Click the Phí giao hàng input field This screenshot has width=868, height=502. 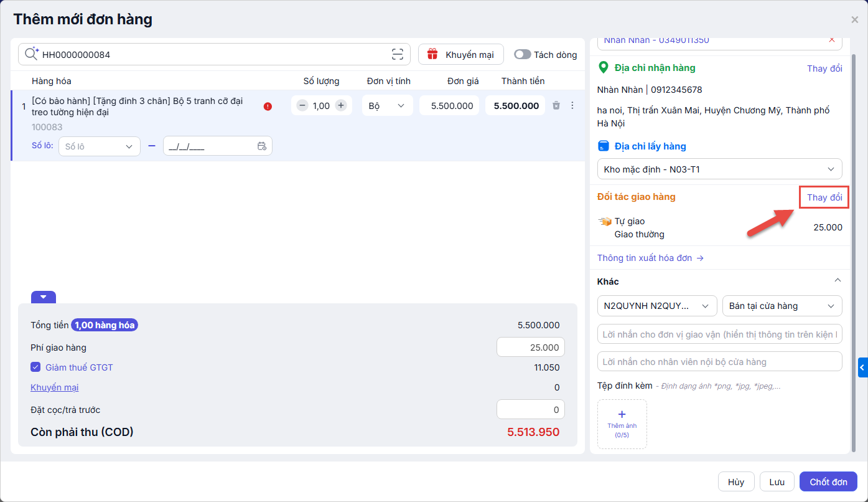pos(531,348)
